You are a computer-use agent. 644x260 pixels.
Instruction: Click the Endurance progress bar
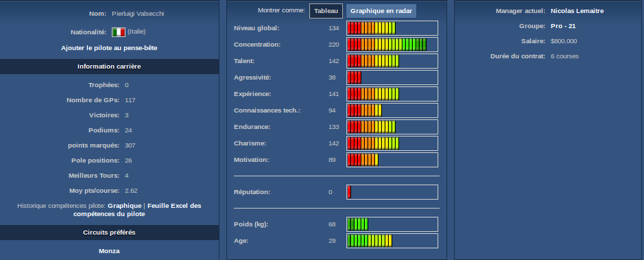point(392,127)
